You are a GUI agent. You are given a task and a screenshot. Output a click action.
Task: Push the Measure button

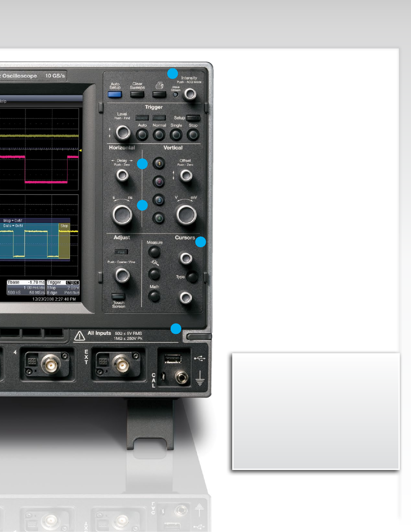pyautogui.click(x=154, y=252)
